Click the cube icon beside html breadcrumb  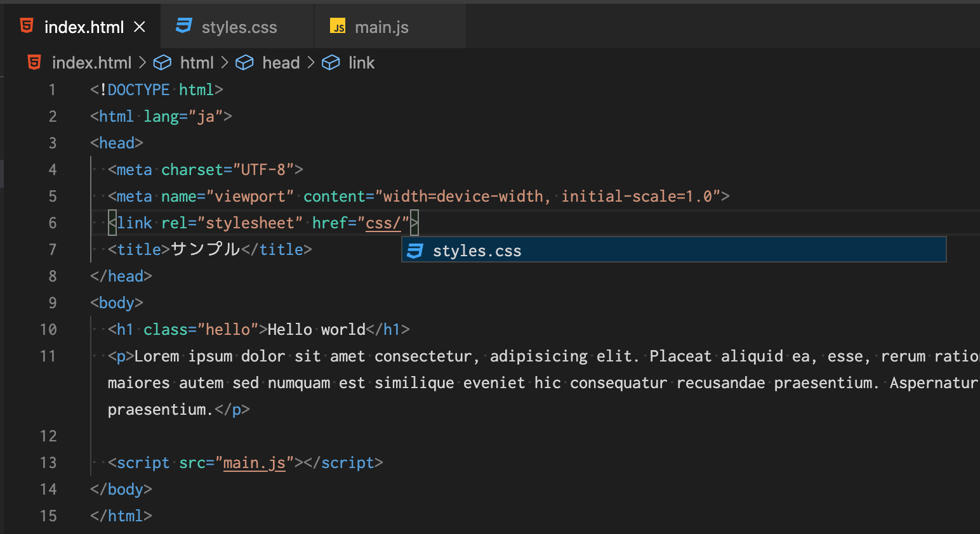coord(163,62)
